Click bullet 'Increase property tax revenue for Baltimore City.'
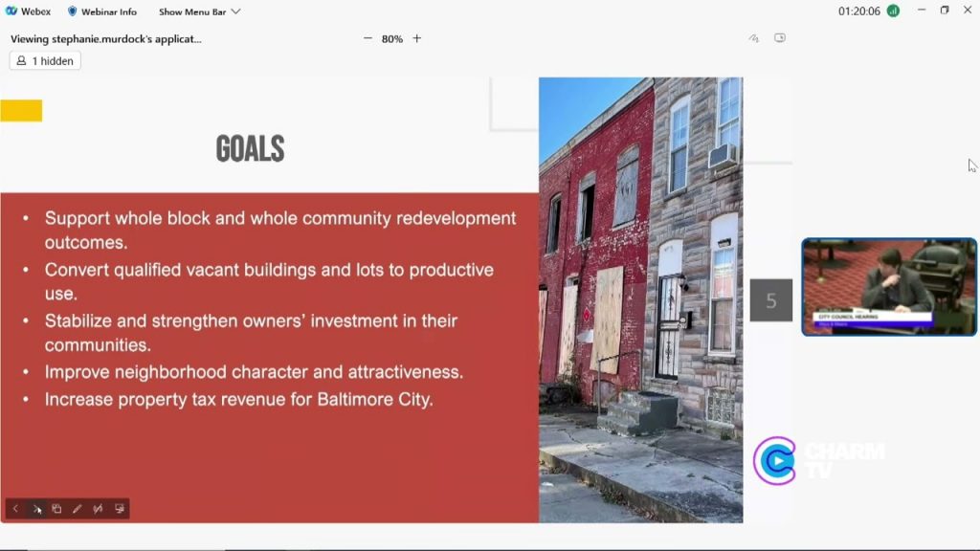 point(238,399)
